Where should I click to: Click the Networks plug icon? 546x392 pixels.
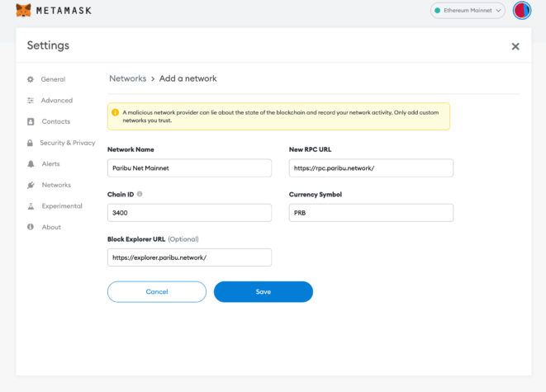point(31,185)
